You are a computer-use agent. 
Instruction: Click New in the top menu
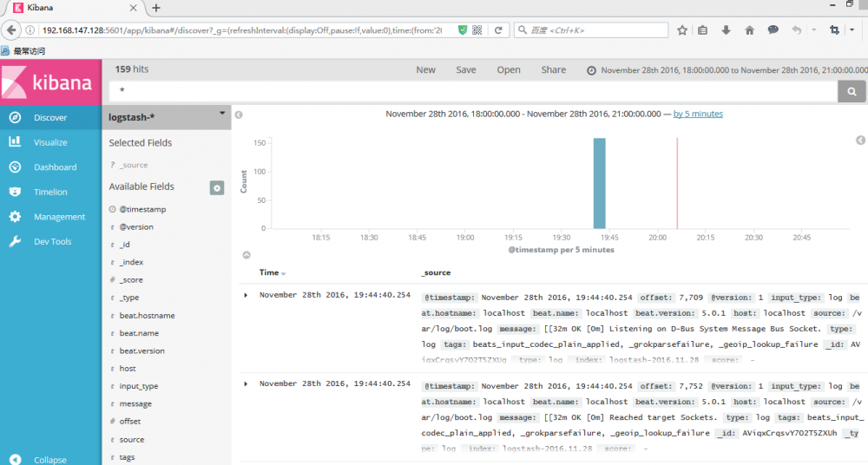(x=425, y=69)
